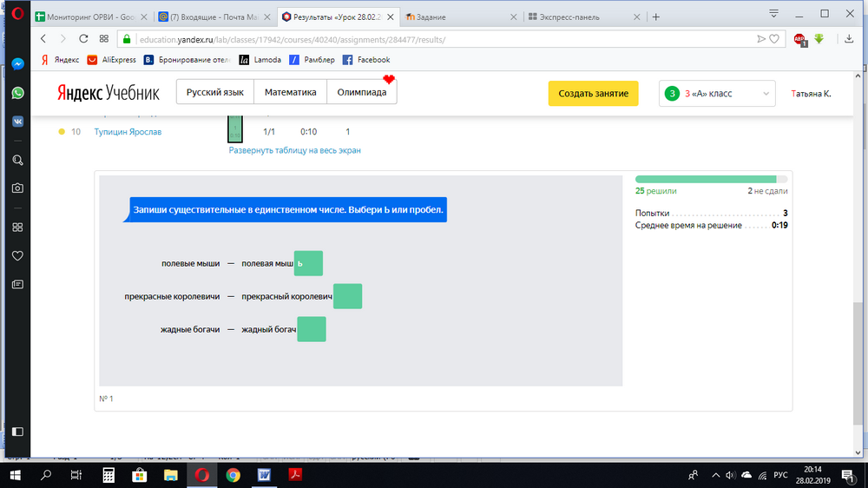
Task: Open WhatsApp panel in sidebar
Action: click(x=17, y=93)
